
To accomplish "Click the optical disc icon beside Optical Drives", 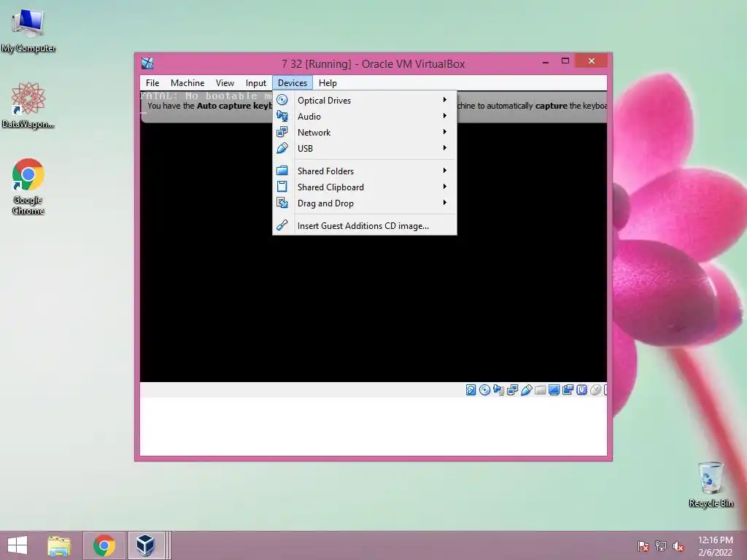I will pos(282,99).
